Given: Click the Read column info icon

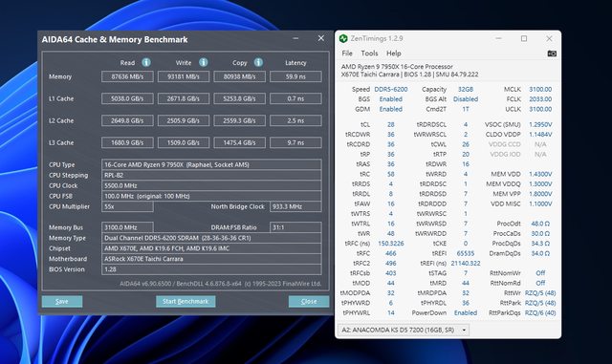Looking at the screenshot, I should (146, 62).
